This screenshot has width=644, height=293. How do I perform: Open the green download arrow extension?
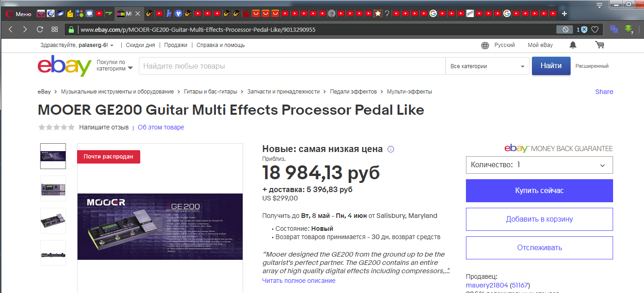628,29
